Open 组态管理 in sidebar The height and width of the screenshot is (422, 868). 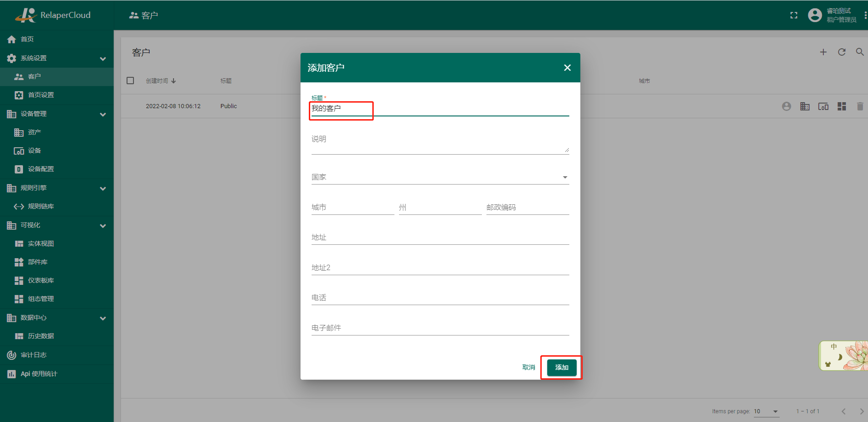point(57,299)
